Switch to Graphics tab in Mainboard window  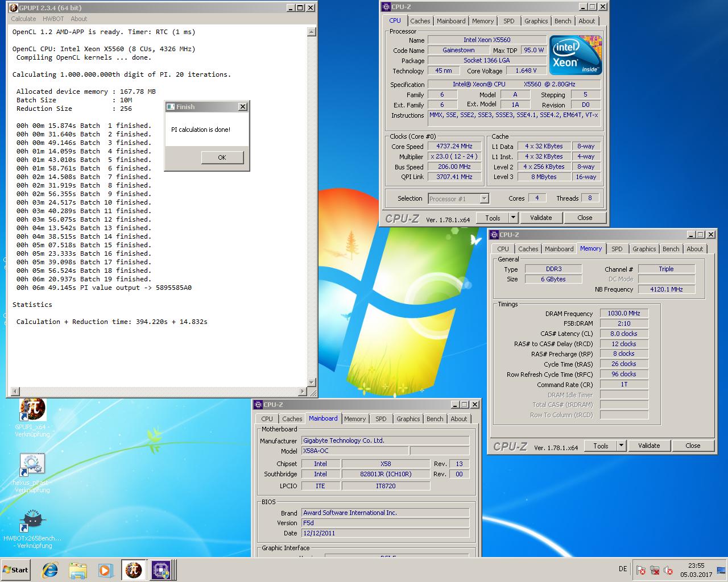point(408,419)
